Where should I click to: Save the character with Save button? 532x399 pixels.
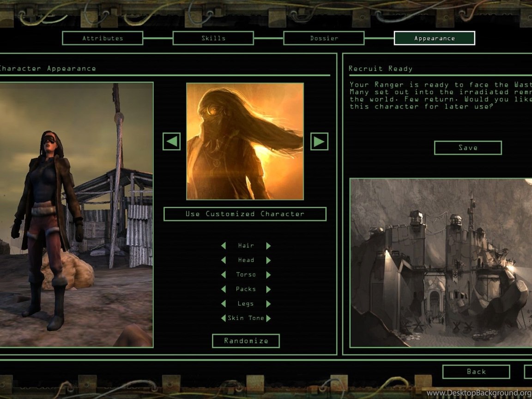[x=468, y=148]
